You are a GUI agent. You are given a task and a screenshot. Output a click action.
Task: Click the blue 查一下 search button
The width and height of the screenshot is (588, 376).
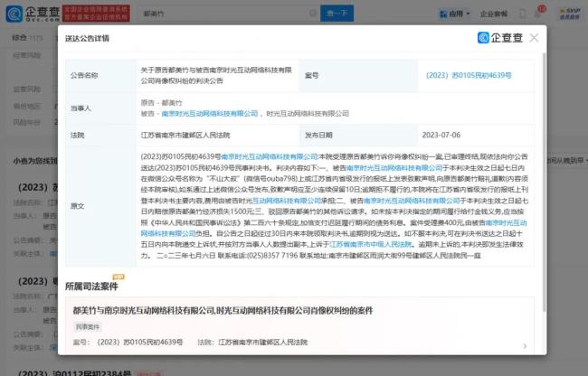click(x=337, y=14)
